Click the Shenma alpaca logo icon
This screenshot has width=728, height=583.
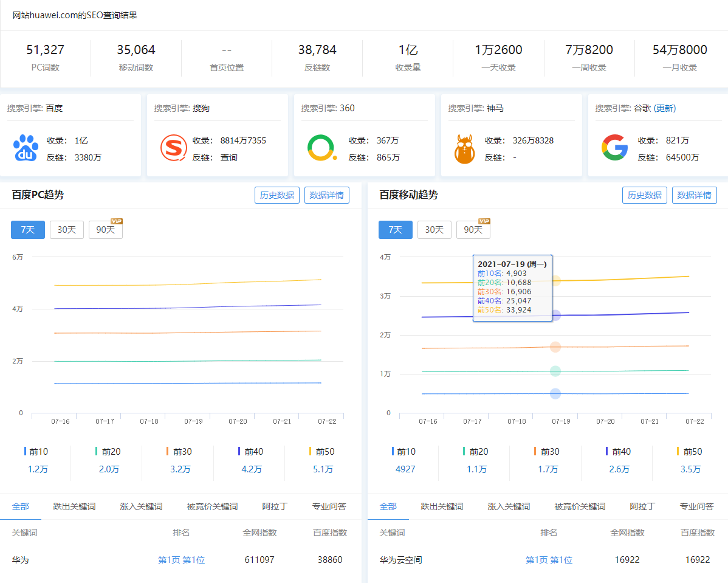click(465, 149)
